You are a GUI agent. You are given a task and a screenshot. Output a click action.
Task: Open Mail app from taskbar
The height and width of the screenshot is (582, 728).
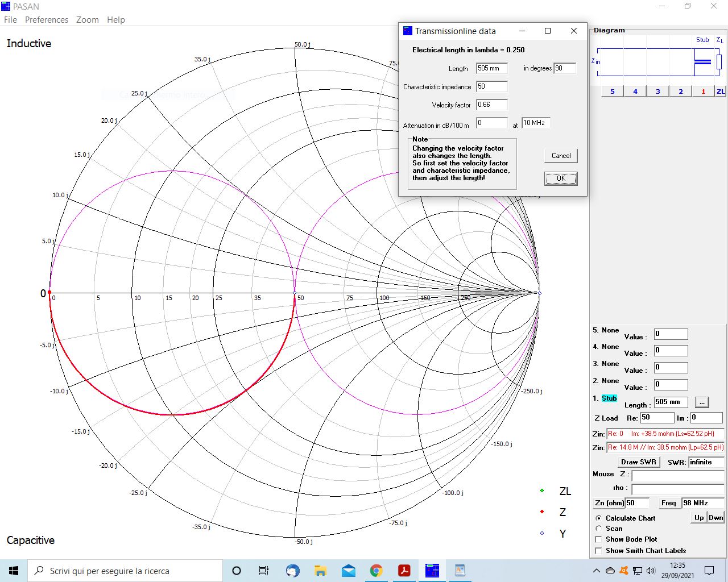[x=348, y=571]
